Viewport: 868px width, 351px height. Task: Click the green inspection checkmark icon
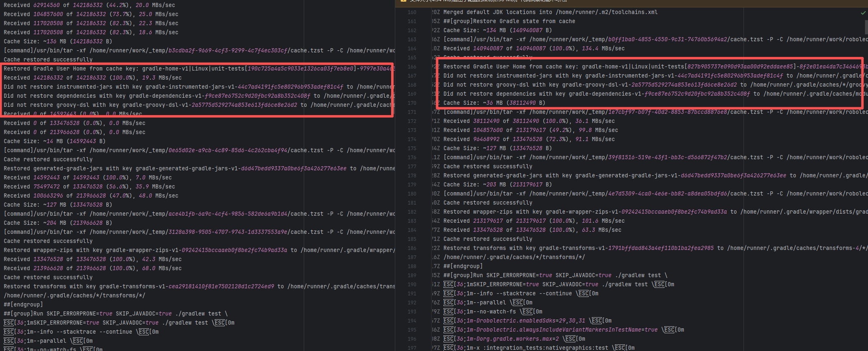click(x=863, y=13)
